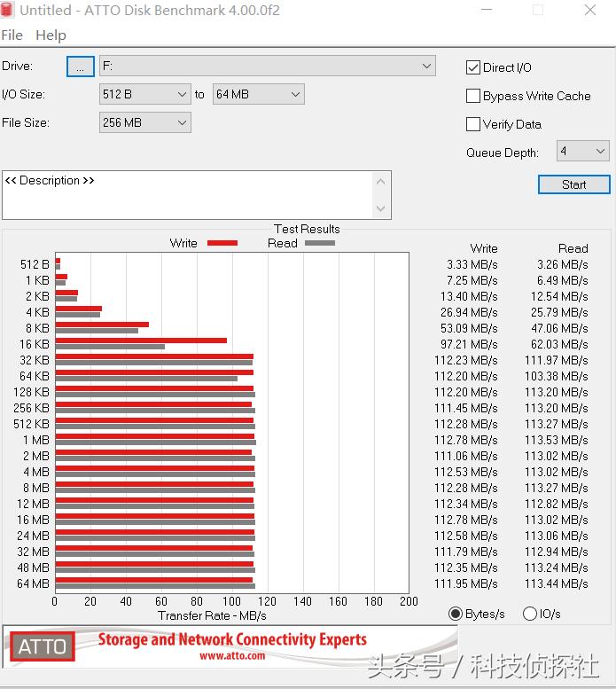Enable the Verify Data checkbox
This screenshot has width=616, height=689.
click(x=473, y=124)
